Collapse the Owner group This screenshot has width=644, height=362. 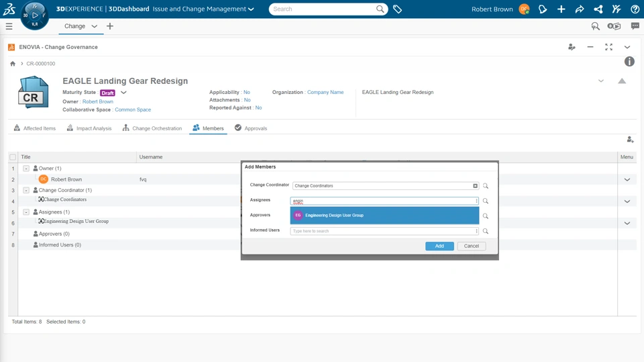(x=26, y=169)
